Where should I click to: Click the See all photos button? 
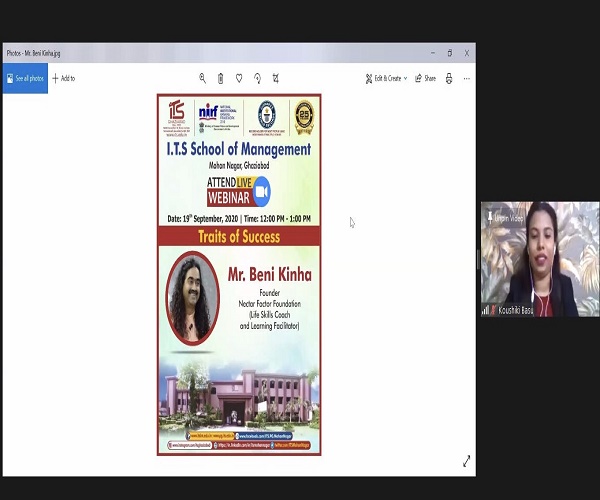[25, 78]
